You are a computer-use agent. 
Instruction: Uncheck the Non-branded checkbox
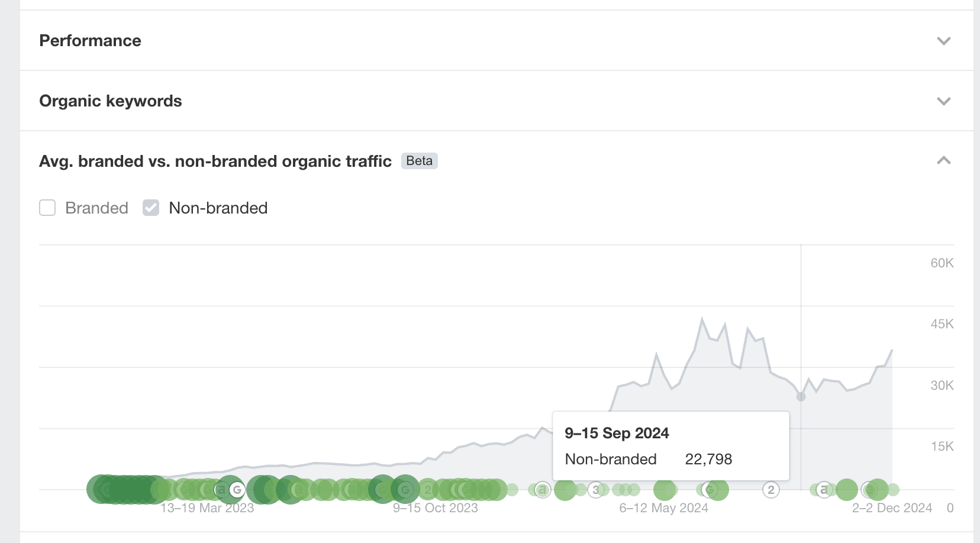point(151,208)
